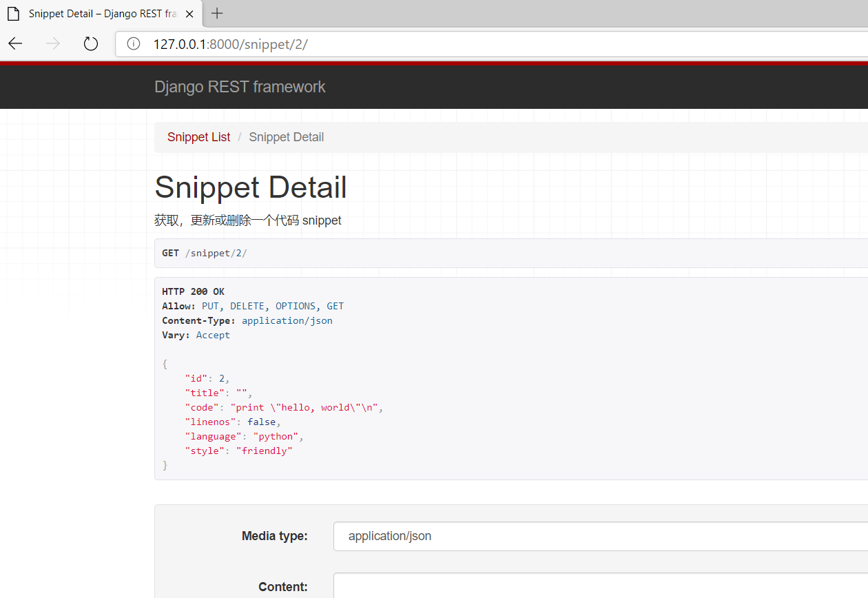Go to Snippet List breadcrumb link
The image size is (868, 598).
coord(198,137)
